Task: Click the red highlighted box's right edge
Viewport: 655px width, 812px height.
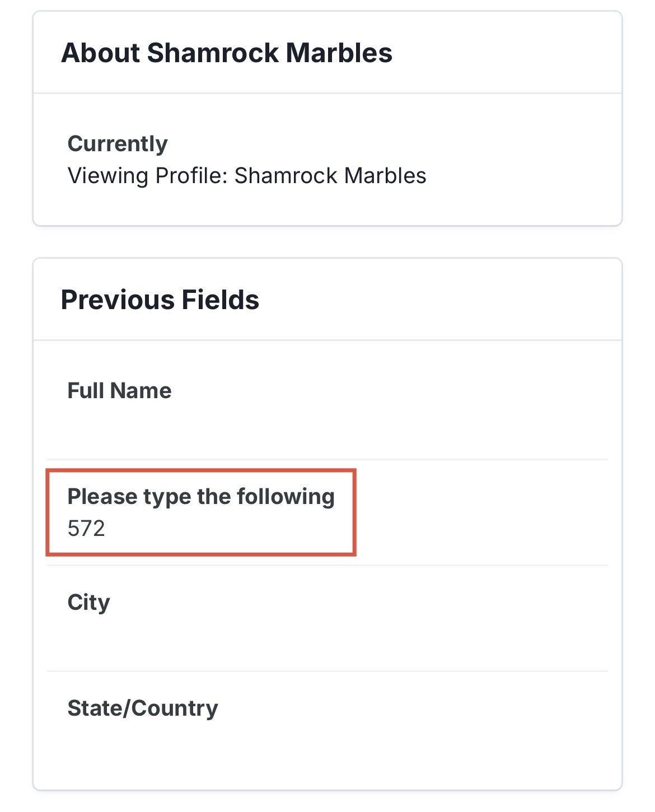Action: click(x=354, y=512)
